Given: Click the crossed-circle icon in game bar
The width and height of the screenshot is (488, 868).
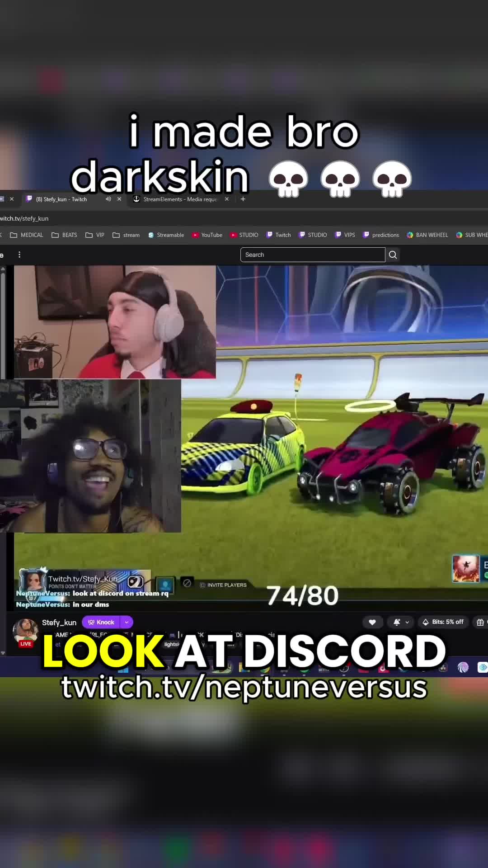Looking at the screenshot, I should 187,583.
